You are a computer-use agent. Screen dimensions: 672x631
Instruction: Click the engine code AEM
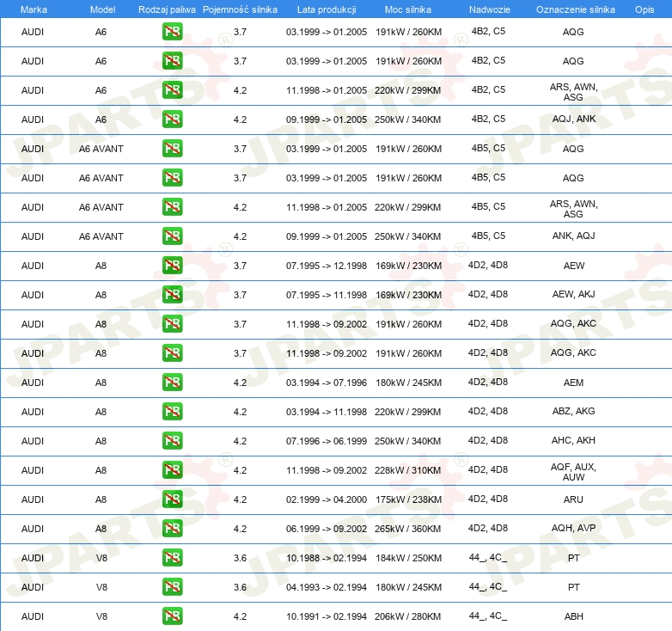[x=573, y=383]
